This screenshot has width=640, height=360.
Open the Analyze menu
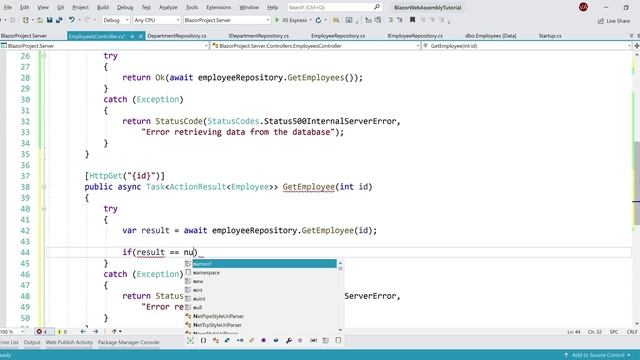pyautogui.click(x=168, y=7)
